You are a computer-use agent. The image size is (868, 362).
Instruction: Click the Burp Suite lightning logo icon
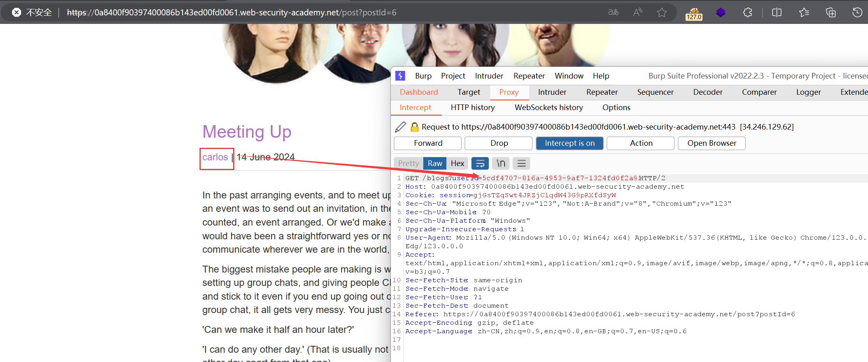pyautogui.click(x=400, y=76)
